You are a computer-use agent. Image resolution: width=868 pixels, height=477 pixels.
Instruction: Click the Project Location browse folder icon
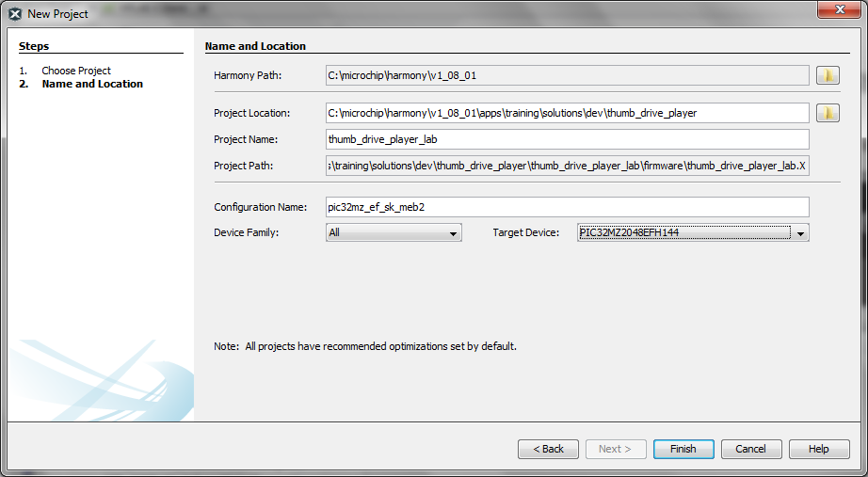tap(828, 113)
